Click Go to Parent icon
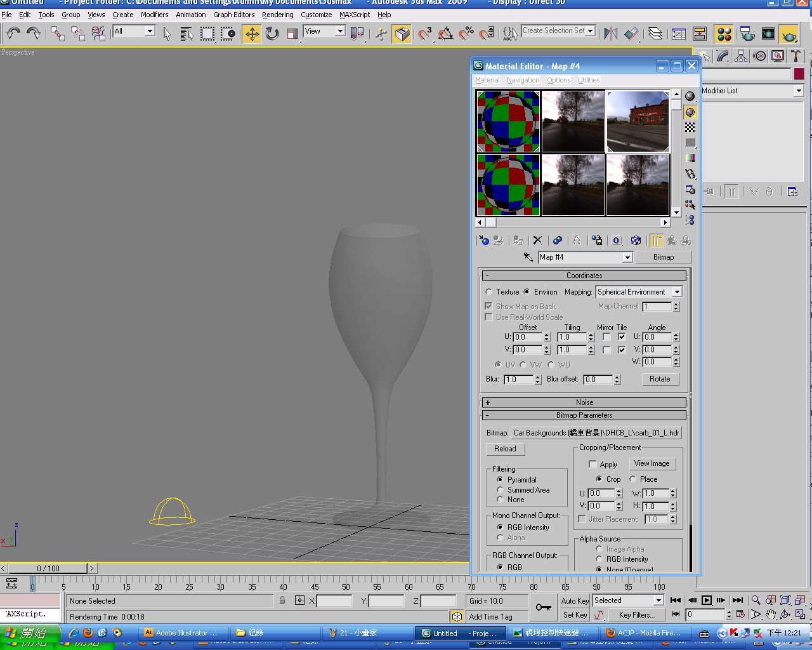 [671, 241]
